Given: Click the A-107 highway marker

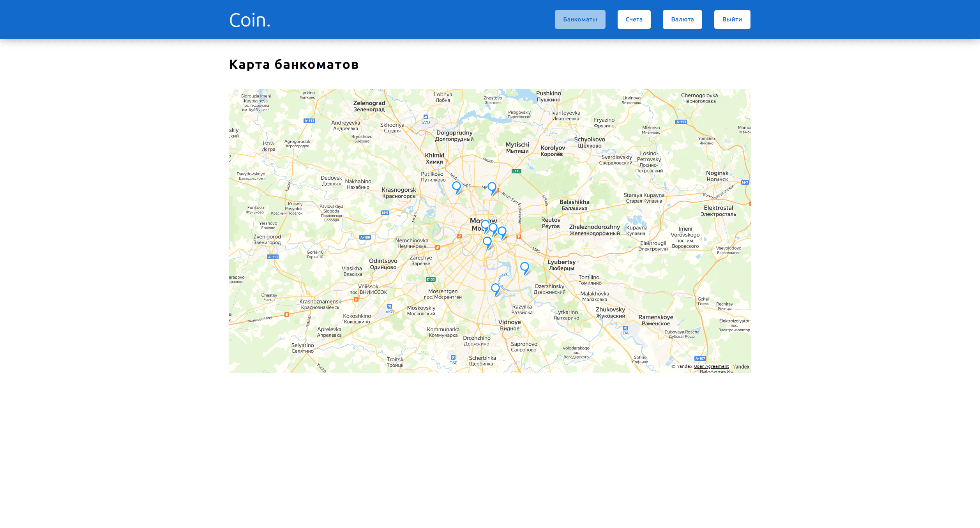Looking at the screenshot, I should (700, 358).
